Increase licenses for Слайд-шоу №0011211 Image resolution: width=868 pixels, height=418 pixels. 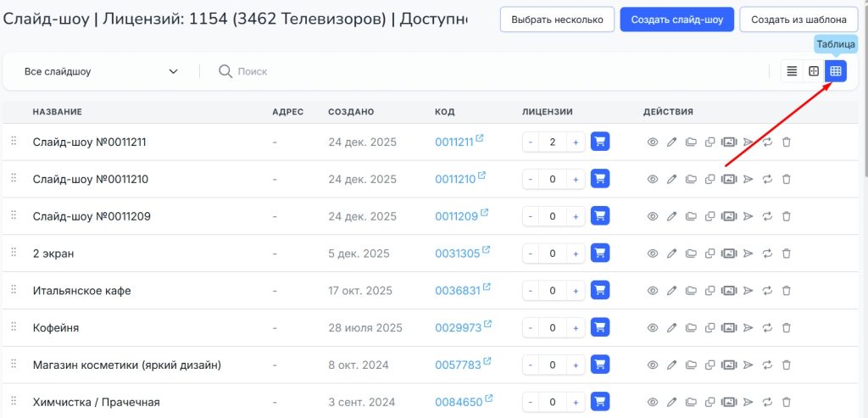576,142
